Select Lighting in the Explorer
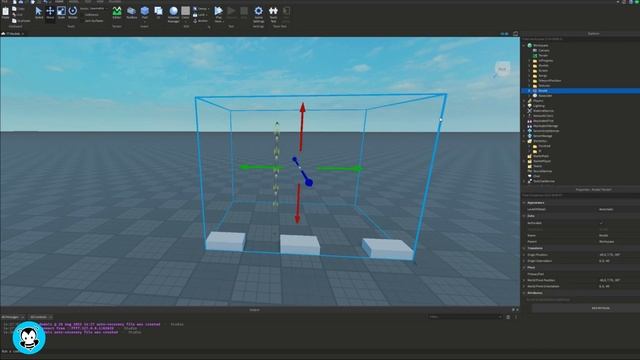Image resolution: width=640 pixels, height=360 pixels. click(539, 106)
